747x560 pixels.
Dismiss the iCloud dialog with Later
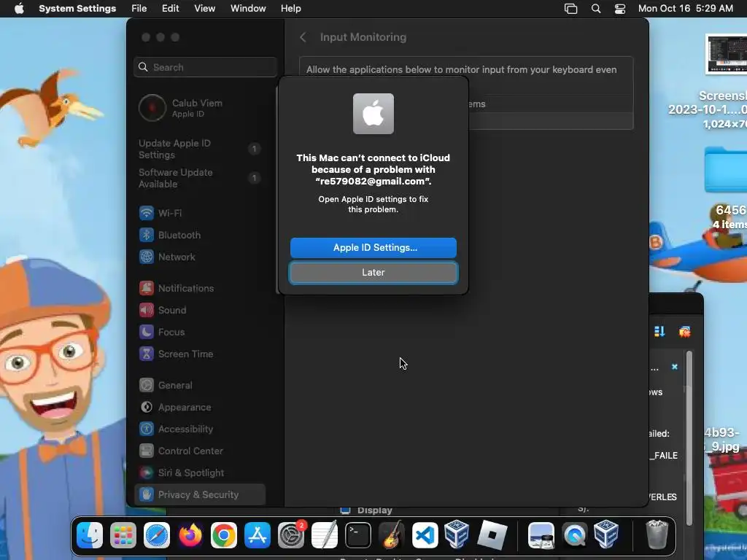373,273
